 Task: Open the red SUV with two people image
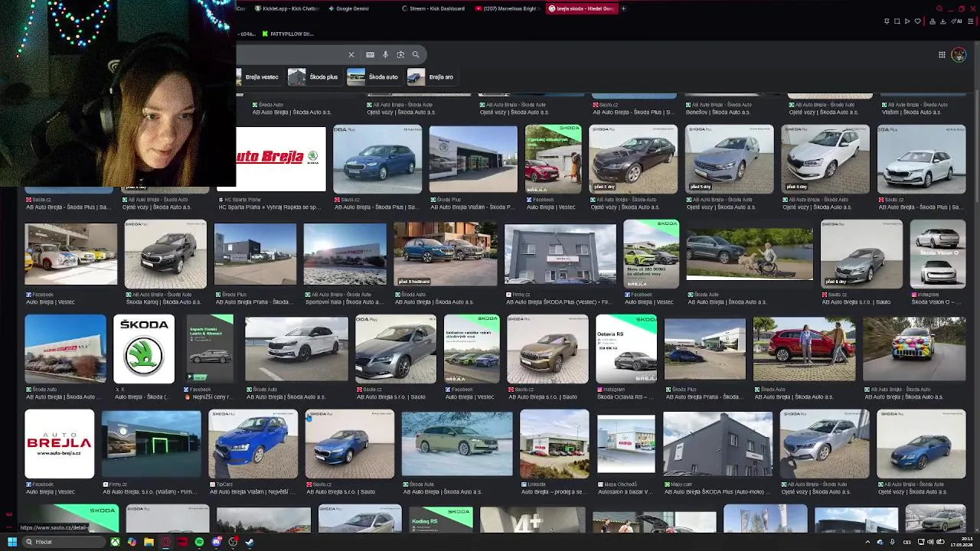[804, 349]
